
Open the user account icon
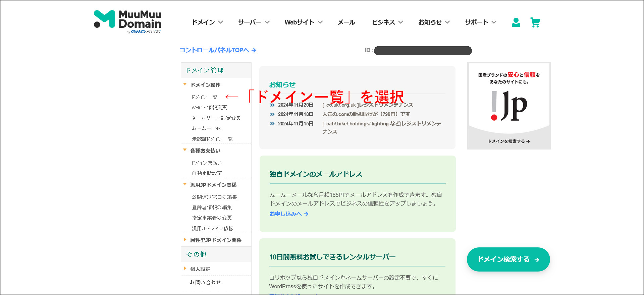516,22
